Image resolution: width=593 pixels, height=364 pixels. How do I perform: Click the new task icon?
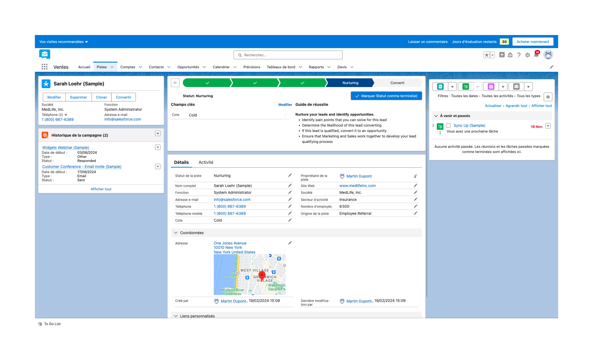pos(465,86)
